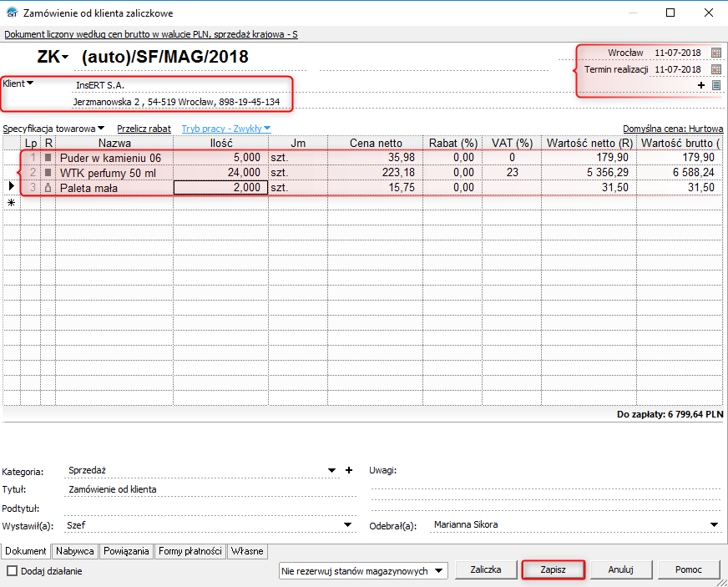Expand the Klient dropdown arrow

[x=30, y=83]
